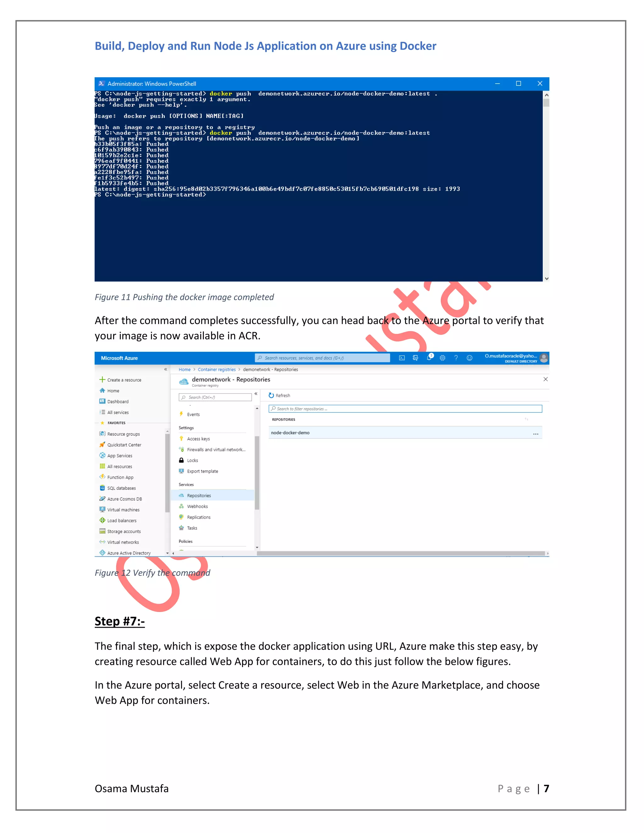The height and width of the screenshot is (833, 644).
Task: Click the Function App icon
Action: (102, 477)
